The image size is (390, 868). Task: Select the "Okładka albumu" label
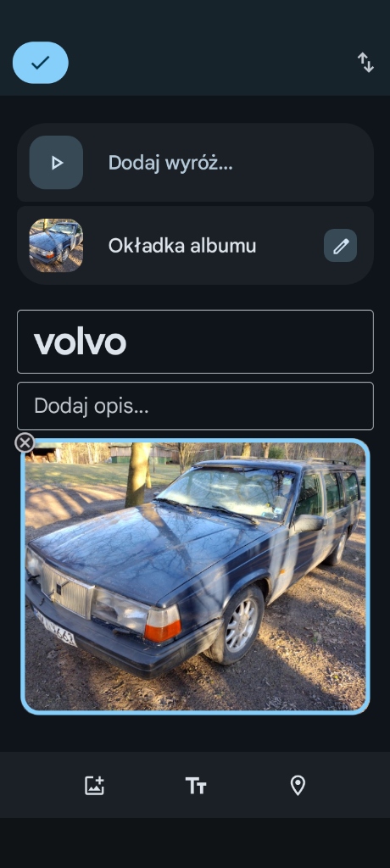[182, 246]
